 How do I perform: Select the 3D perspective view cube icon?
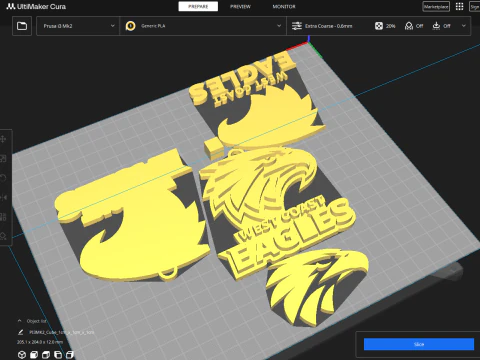coord(22,354)
